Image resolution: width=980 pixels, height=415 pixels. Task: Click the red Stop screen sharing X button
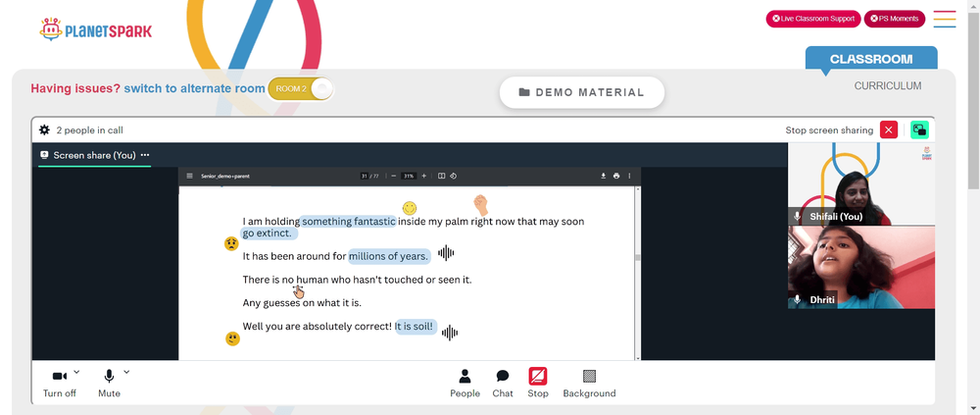click(x=889, y=130)
